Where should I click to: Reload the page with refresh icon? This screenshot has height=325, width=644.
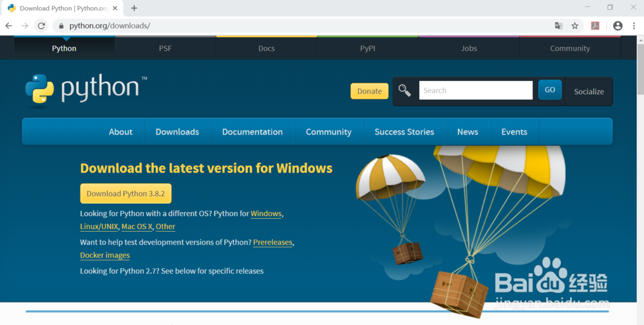41,26
